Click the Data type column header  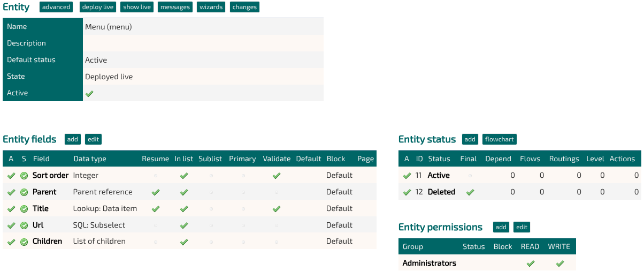(90, 159)
